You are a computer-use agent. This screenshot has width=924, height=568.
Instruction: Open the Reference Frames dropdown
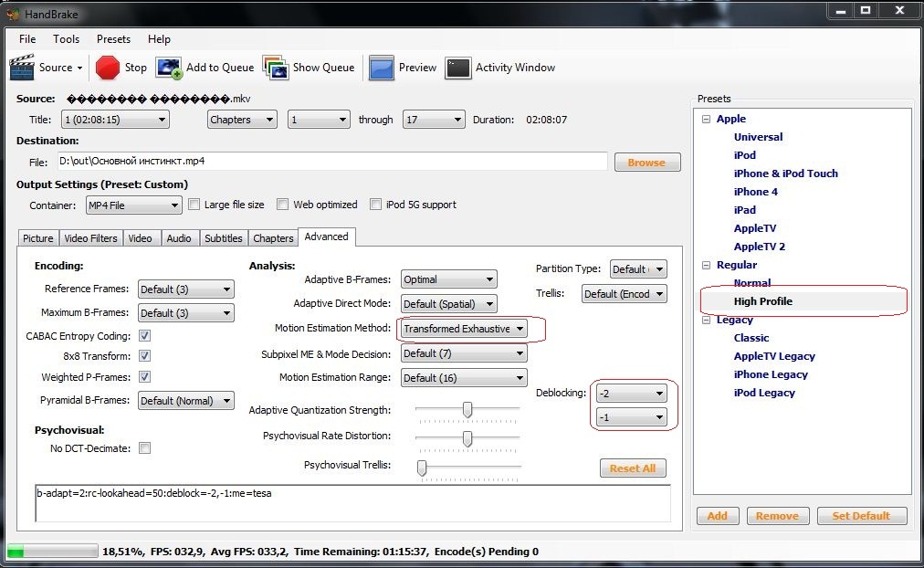(185, 289)
